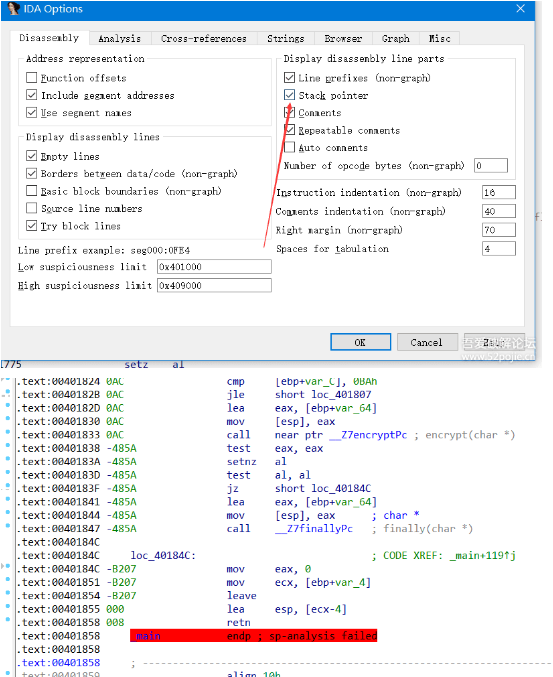Switch to the Analysis tab
This screenshot has width=553, height=677.
[x=120, y=38]
